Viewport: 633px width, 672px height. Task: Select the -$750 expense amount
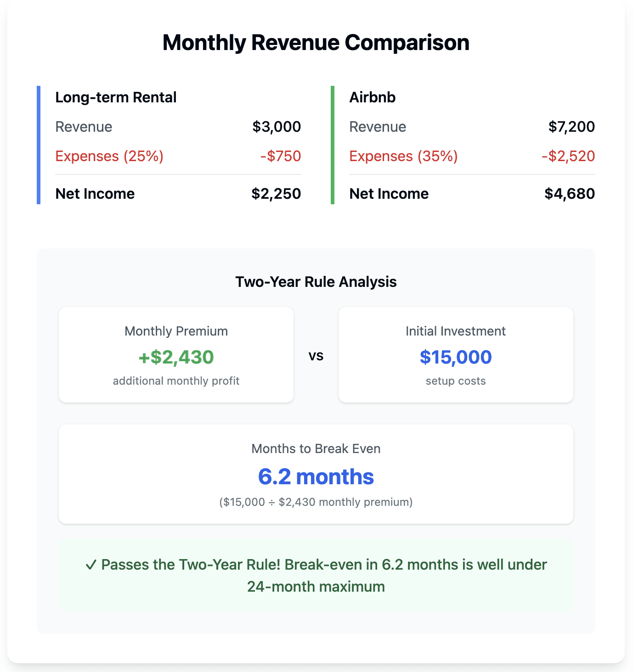(x=281, y=156)
